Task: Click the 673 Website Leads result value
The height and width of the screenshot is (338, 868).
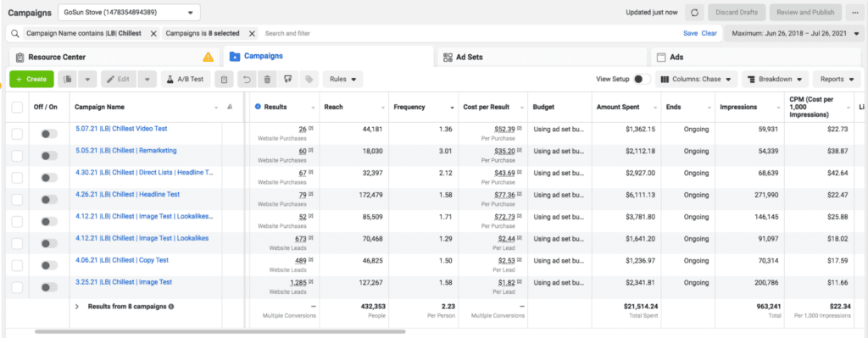Action: pos(301,238)
